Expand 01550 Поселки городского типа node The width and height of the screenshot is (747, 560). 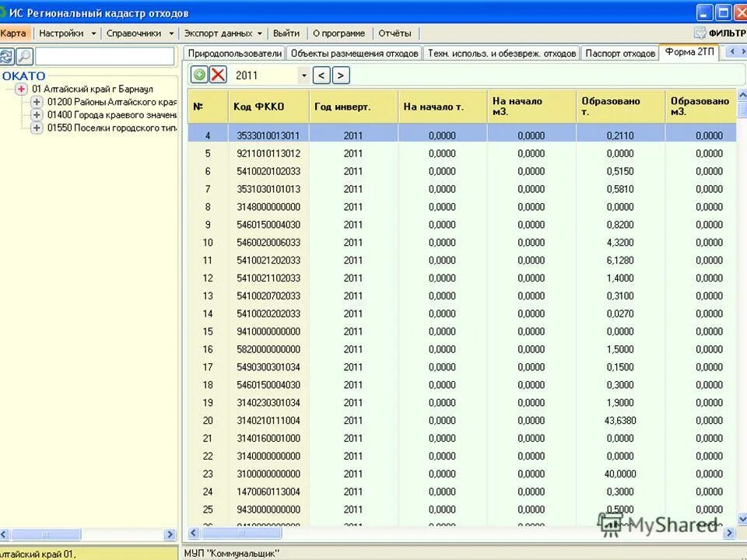point(37,128)
